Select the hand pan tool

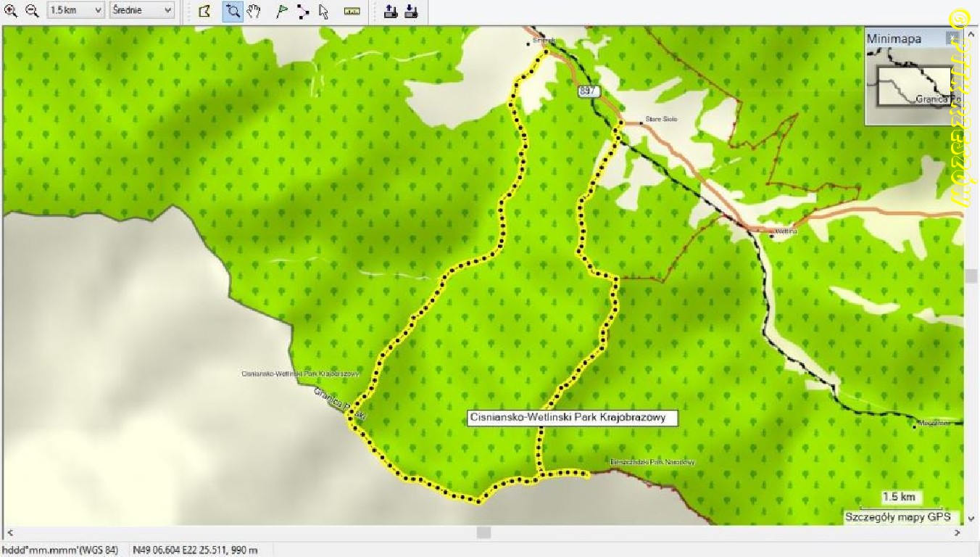click(254, 12)
